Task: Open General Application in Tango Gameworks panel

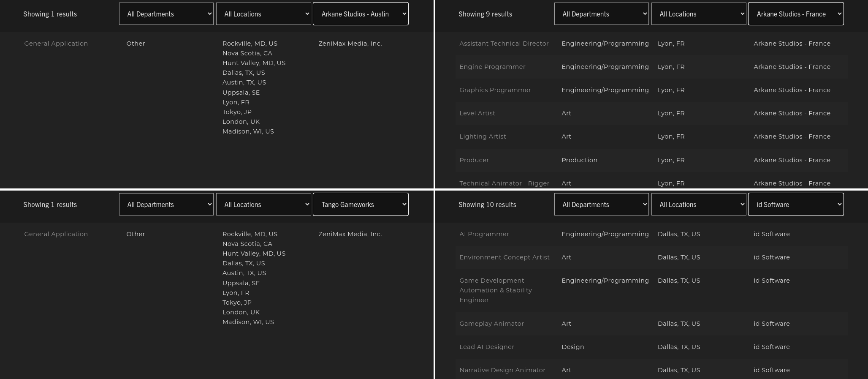Action: [x=56, y=234]
